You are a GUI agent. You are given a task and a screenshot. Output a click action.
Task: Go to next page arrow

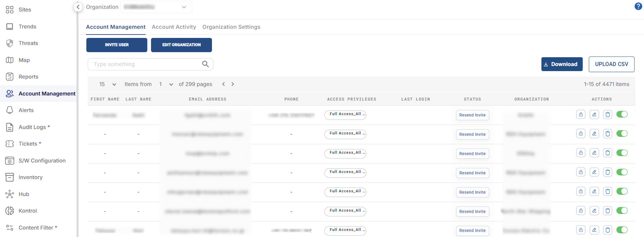click(x=233, y=84)
